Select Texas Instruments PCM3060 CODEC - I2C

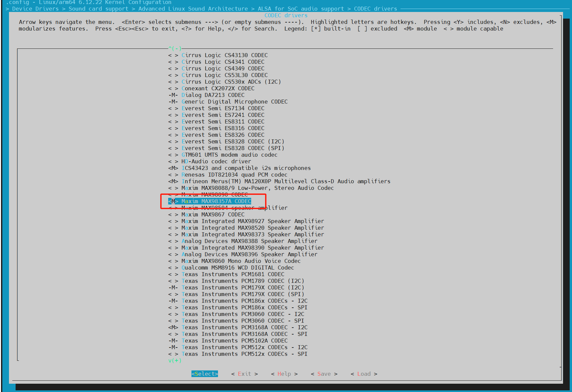point(236,314)
